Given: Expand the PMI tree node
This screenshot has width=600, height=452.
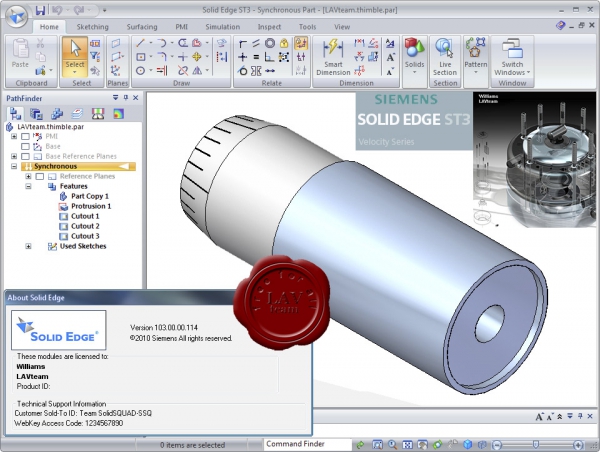Looking at the screenshot, I should click(14, 136).
